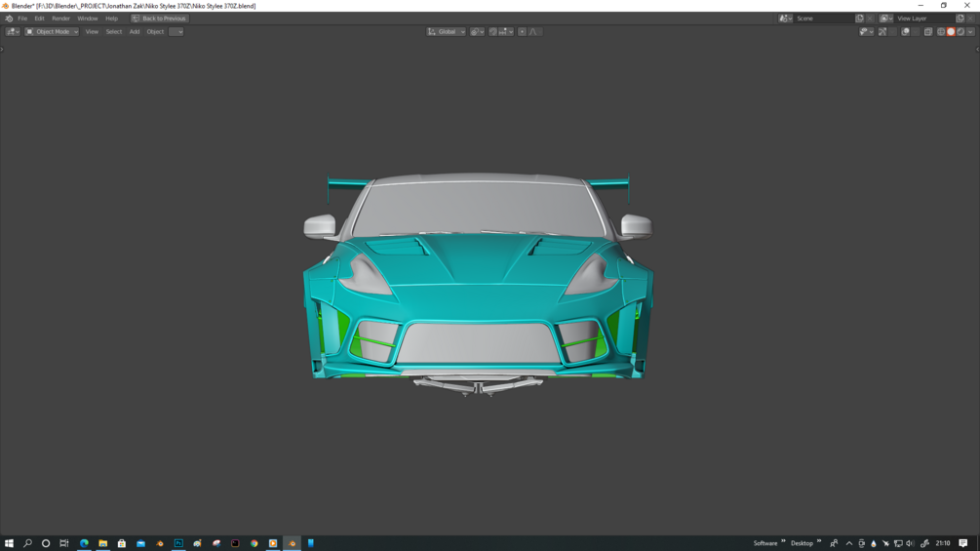This screenshot has width=980, height=551.
Task: Open the Windows Start menu
Action: click(x=9, y=543)
